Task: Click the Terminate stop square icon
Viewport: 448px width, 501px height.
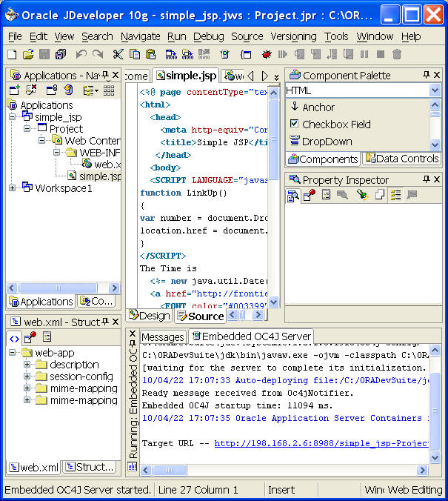Action: (x=381, y=54)
